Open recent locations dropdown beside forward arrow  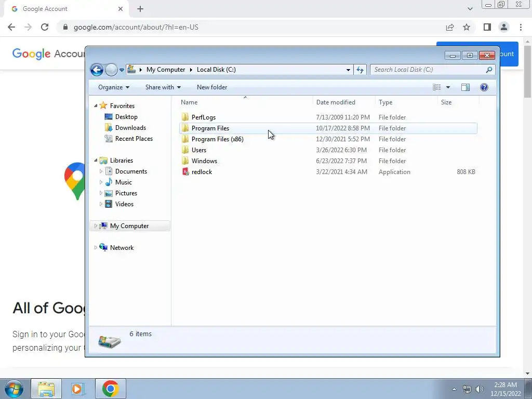point(122,70)
